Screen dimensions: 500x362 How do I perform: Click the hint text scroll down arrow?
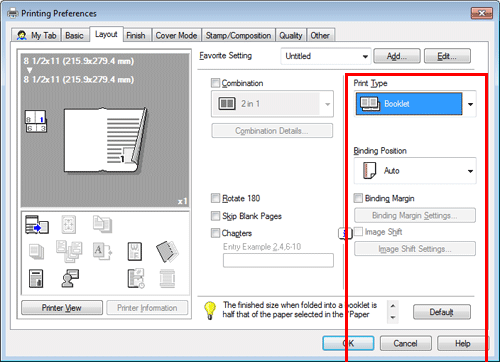(393, 318)
